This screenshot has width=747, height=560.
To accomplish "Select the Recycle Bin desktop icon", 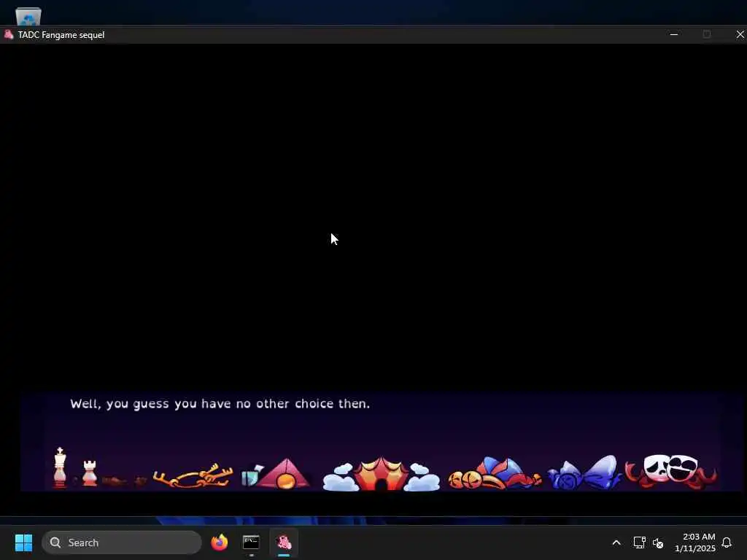I will point(28,16).
